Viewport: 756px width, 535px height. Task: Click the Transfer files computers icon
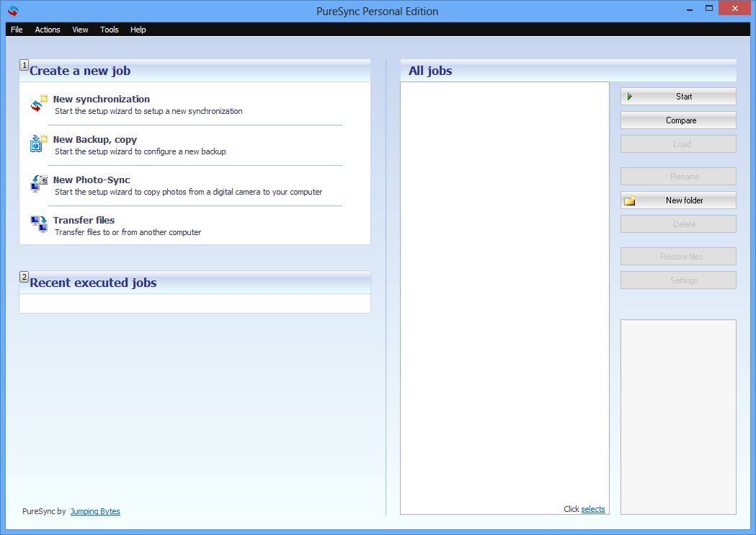click(39, 224)
